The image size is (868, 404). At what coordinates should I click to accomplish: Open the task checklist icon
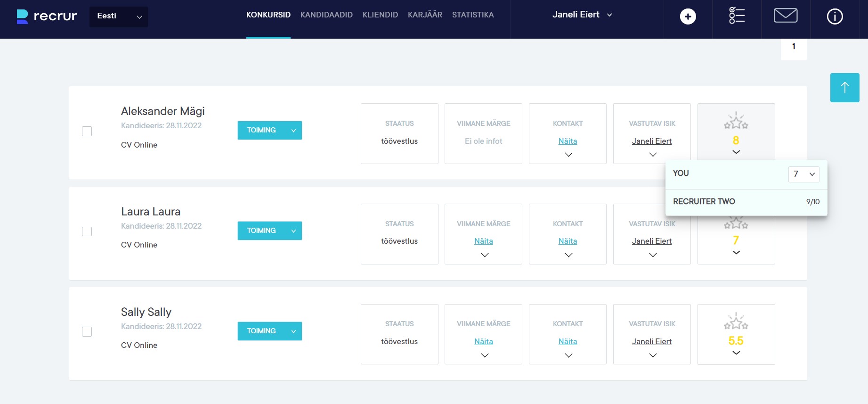click(737, 16)
